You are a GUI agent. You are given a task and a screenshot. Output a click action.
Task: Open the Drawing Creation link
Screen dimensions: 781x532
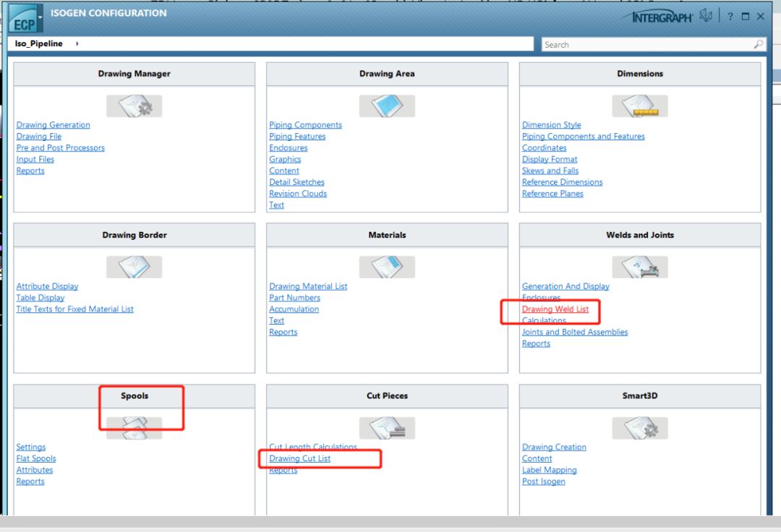[555, 447]
